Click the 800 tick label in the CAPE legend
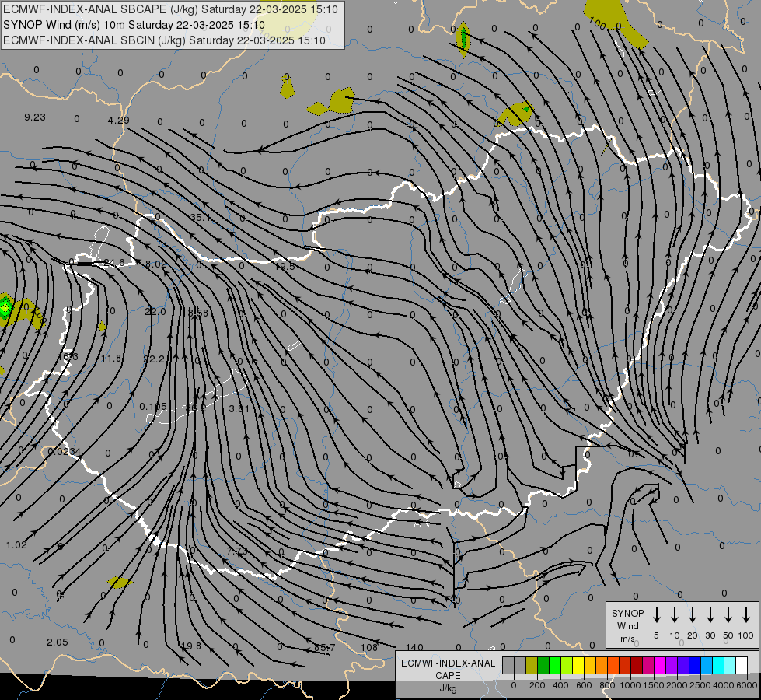 (x=607, y=685)
